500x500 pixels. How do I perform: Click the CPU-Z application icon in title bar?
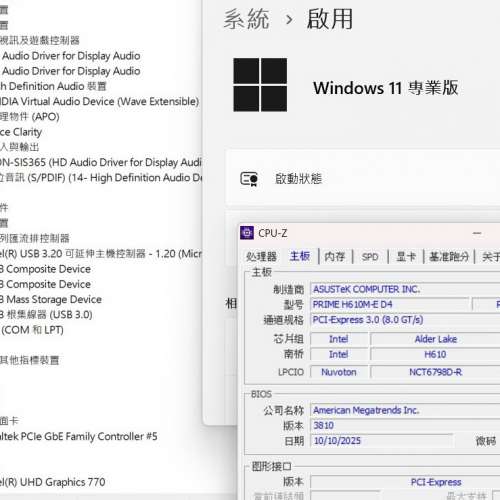click(x=247, y=233)
